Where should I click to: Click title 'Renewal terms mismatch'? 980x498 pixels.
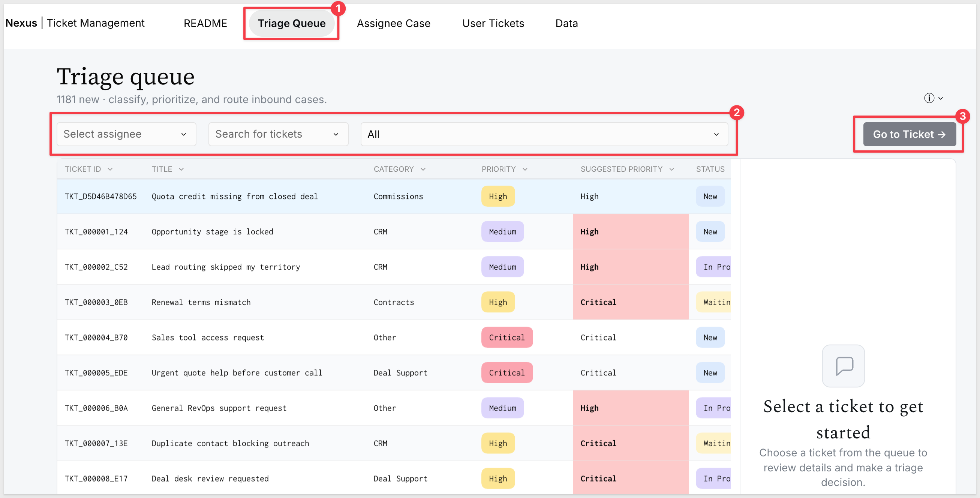[201, 302]
